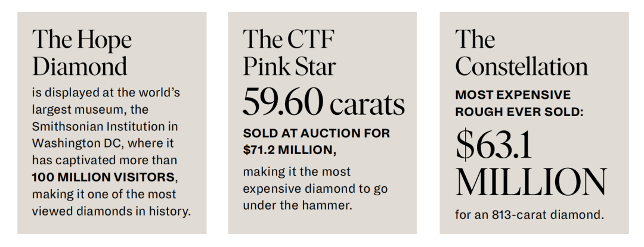This screenshot has height=247, width=644.
Task: Click the large "MILLION" word in Constellation card
Action: (531, 182)
